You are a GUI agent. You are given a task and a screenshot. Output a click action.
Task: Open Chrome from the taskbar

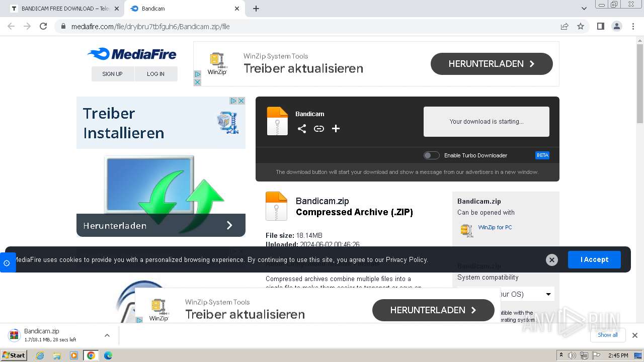(x=91, y=355)
